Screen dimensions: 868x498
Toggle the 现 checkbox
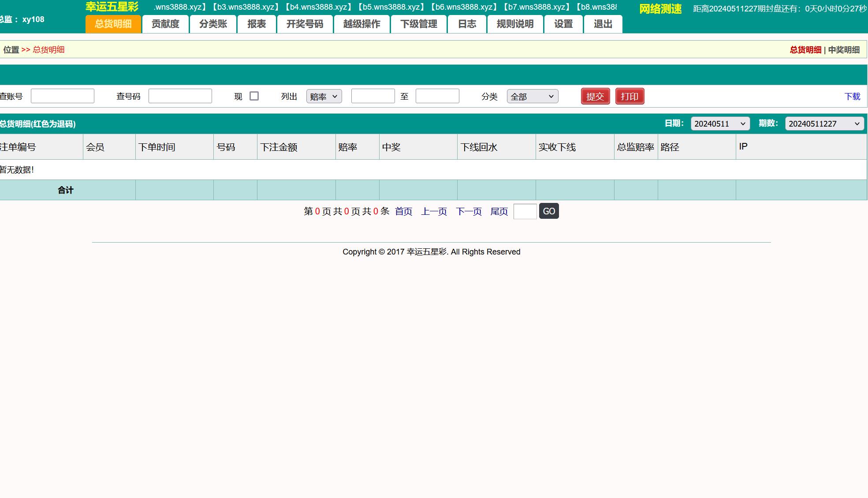click(254, 96)
